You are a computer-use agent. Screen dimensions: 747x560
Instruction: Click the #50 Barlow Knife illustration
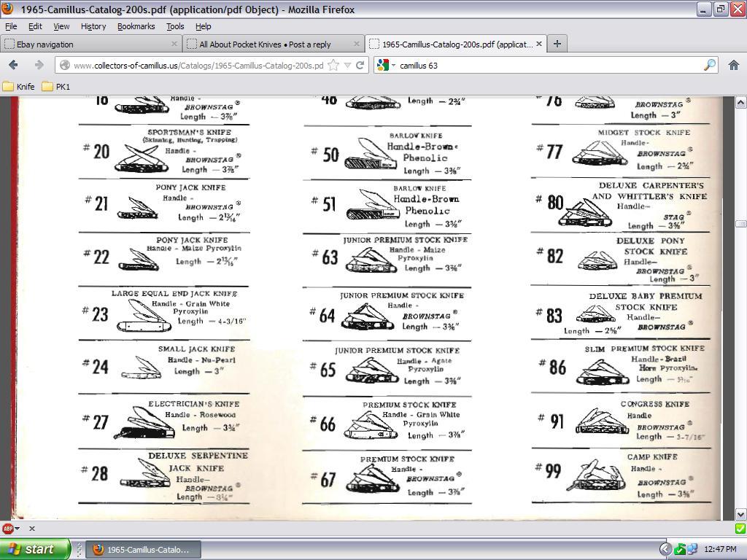point(370,155)
